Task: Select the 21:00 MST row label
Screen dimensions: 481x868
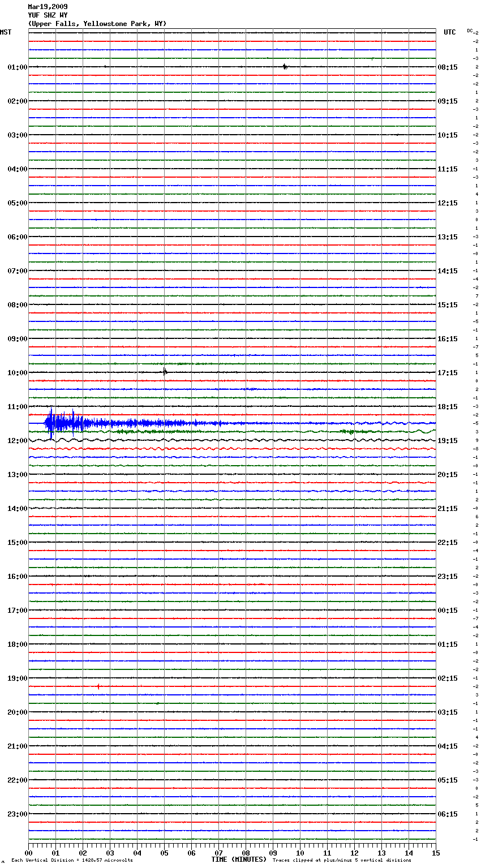Action: tap(18, 746)
